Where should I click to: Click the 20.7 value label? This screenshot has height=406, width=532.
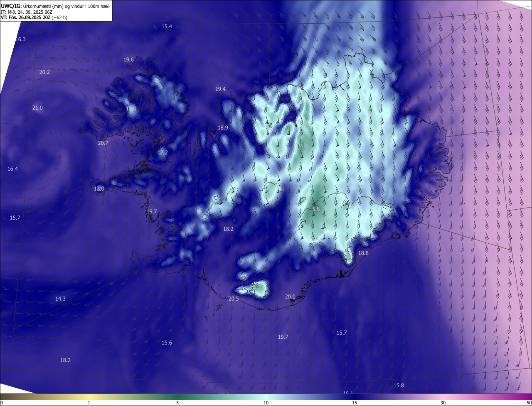click(x=103, y=143)
